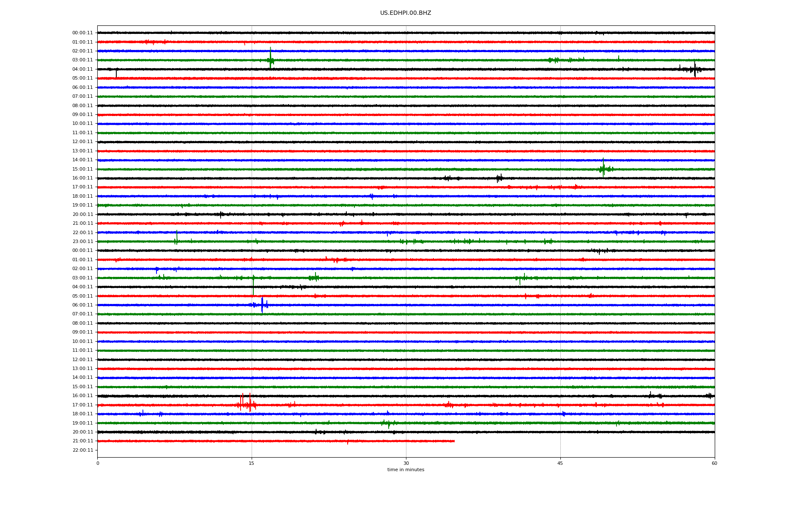This screenshot has width=812, height=508.
Task: Click the green spike on the lower 03:00:11 trace near minute 15
Action: click(x=253, y=279)
